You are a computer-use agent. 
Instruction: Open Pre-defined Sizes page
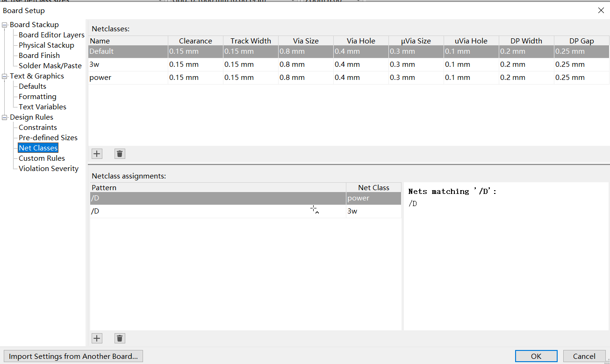pos(48,138)
